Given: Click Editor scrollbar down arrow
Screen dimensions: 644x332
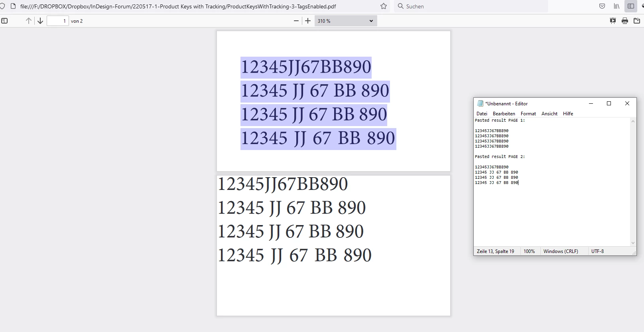Looking at the screenshot, I should tap(633, 243).
